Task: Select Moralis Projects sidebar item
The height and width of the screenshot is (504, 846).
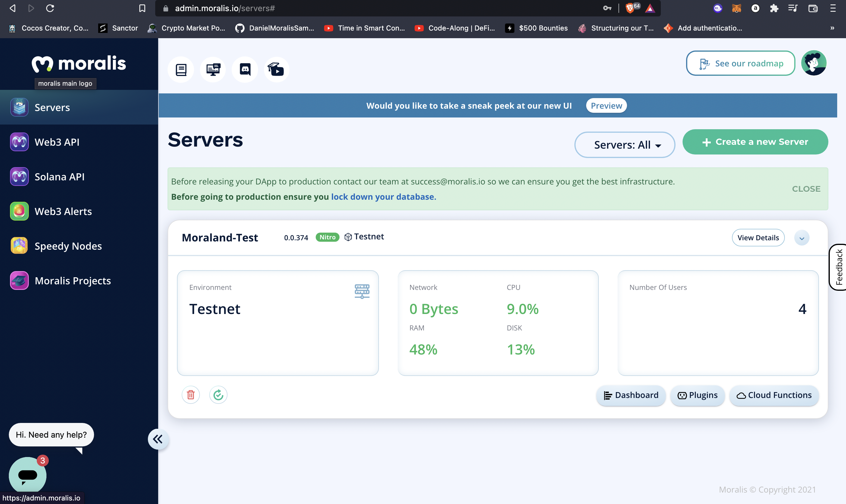Action: click(72, 280)
